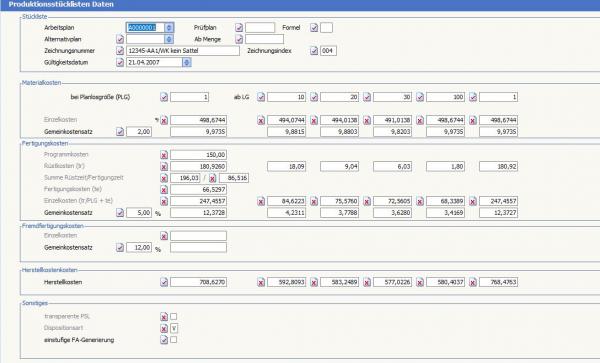Click the Zeichnungsindex field showing 004
The width and height of the screenshot is (600, 363).
pyautogui.click(x=328, y=50)
